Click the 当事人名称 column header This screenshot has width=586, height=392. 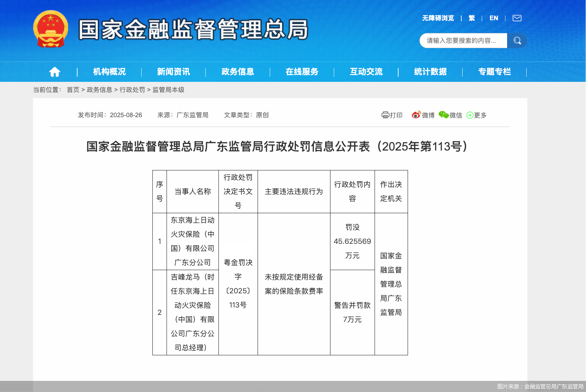point(193,192)
